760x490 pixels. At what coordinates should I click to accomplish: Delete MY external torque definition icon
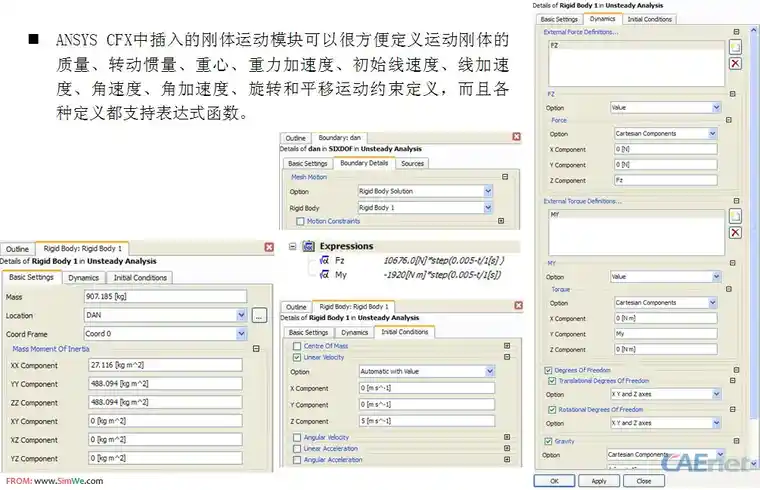point(735,233)
